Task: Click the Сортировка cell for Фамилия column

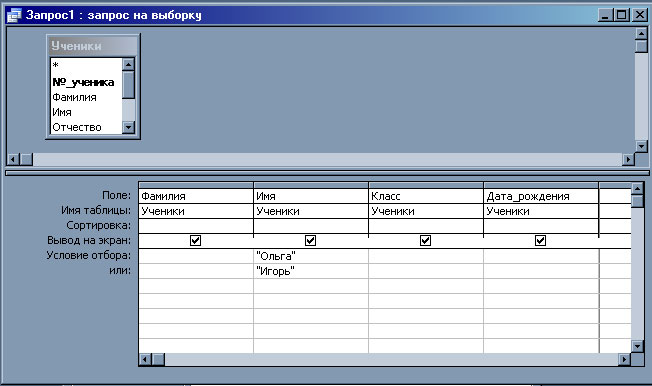Action: tap(196, 226)
